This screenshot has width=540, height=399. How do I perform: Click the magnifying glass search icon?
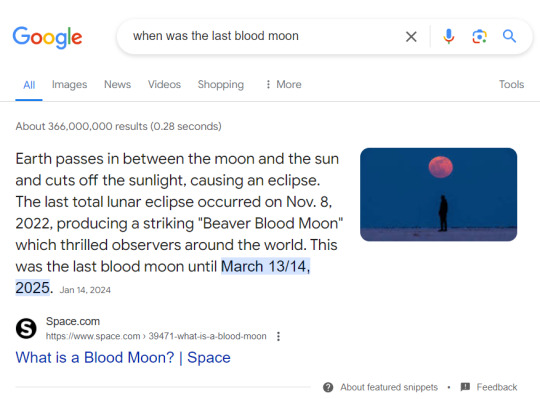coord(509,36)
